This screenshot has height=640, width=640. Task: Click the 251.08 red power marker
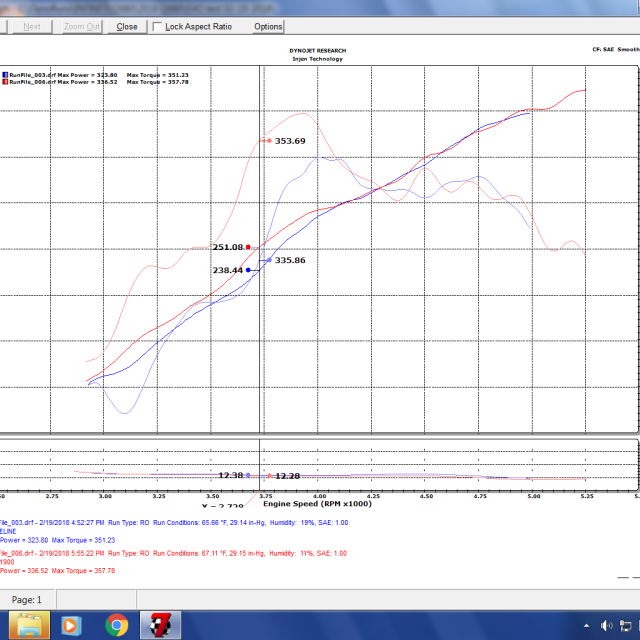pos(248,247)
